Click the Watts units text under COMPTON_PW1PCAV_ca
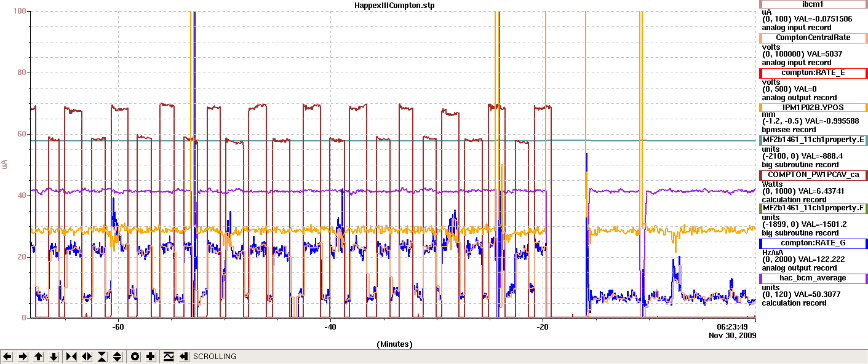Viewport: 868px width, 364px height. click(773, 183)
